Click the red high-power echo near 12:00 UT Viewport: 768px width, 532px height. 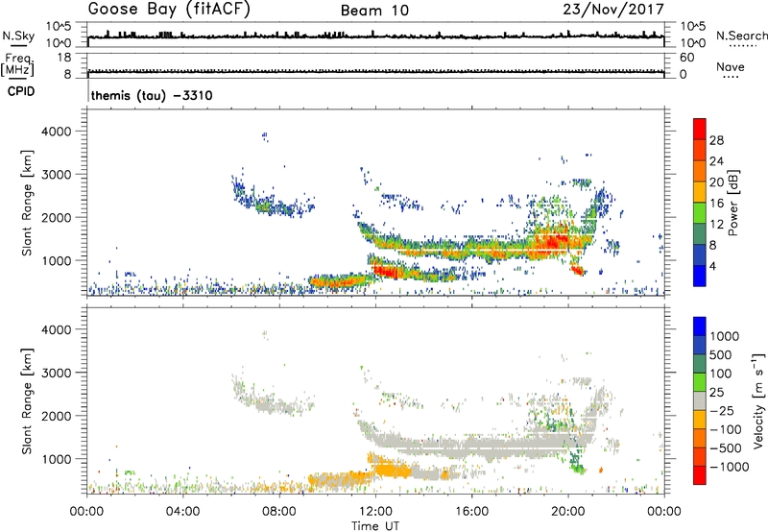point(390,270)
